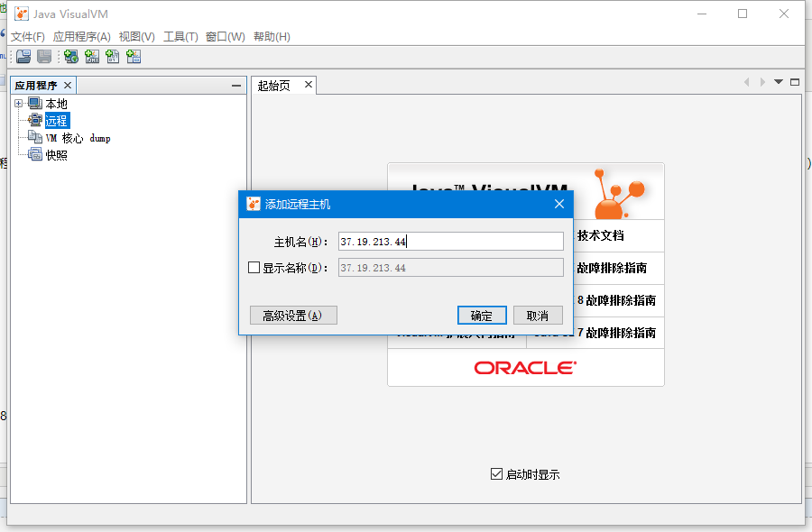Viewport: 812px width, 532px height.
Task: Click the disabled 显示名称 text field
Action: pos(450,268)
